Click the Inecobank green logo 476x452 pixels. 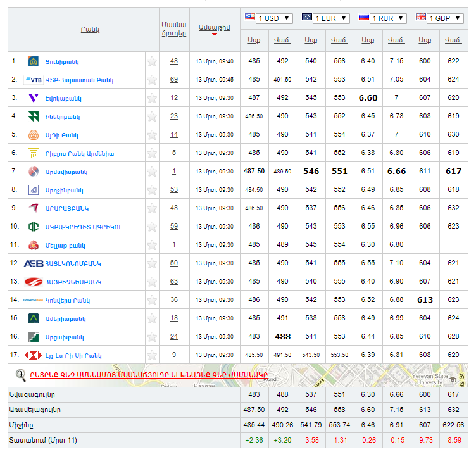34,116
